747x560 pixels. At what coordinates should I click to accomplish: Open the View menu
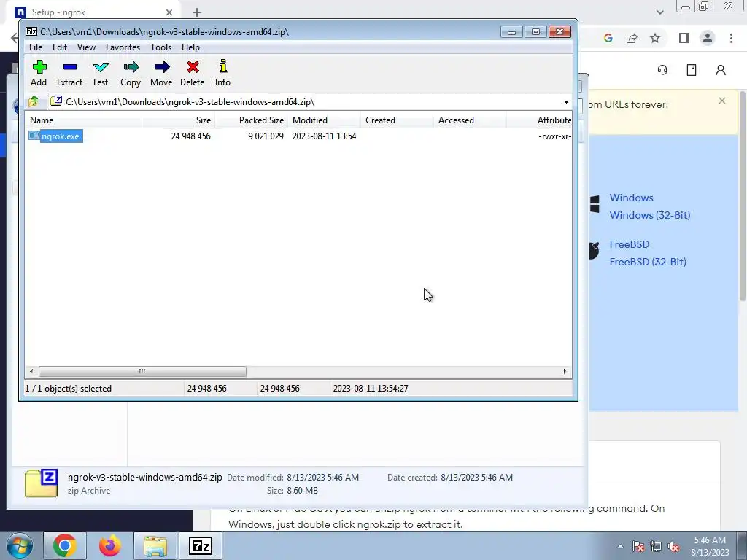[86, 47]
